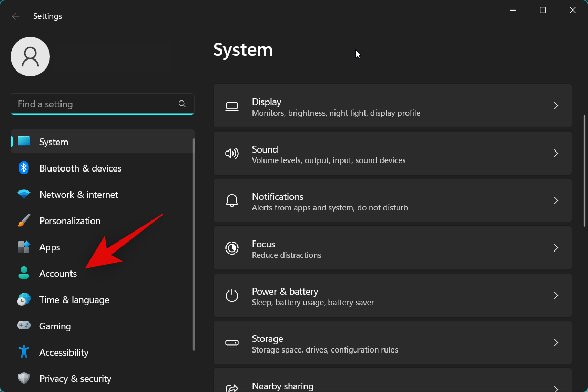
Task: Expand the Display settings chevron
Action: (x=556, y=106)
